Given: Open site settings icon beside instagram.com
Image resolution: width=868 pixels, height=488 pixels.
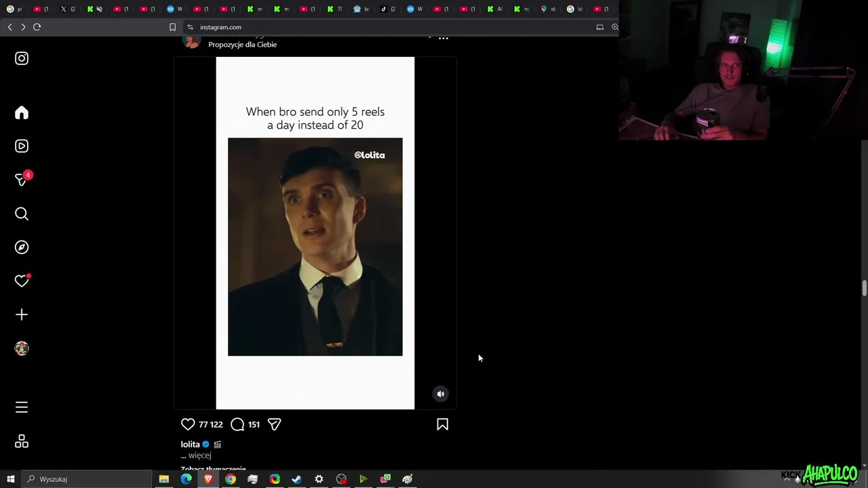Looking at the screenshot, I should click(190, 27).
